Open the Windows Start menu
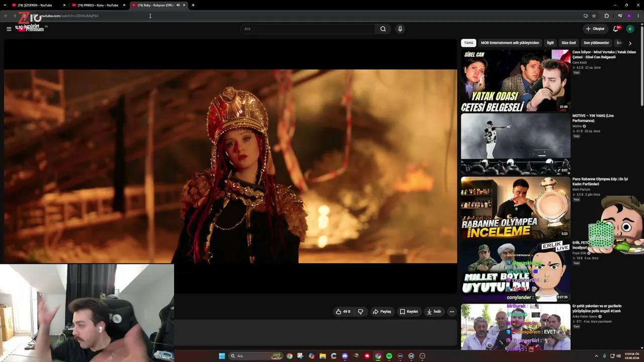 click(222, 356)
